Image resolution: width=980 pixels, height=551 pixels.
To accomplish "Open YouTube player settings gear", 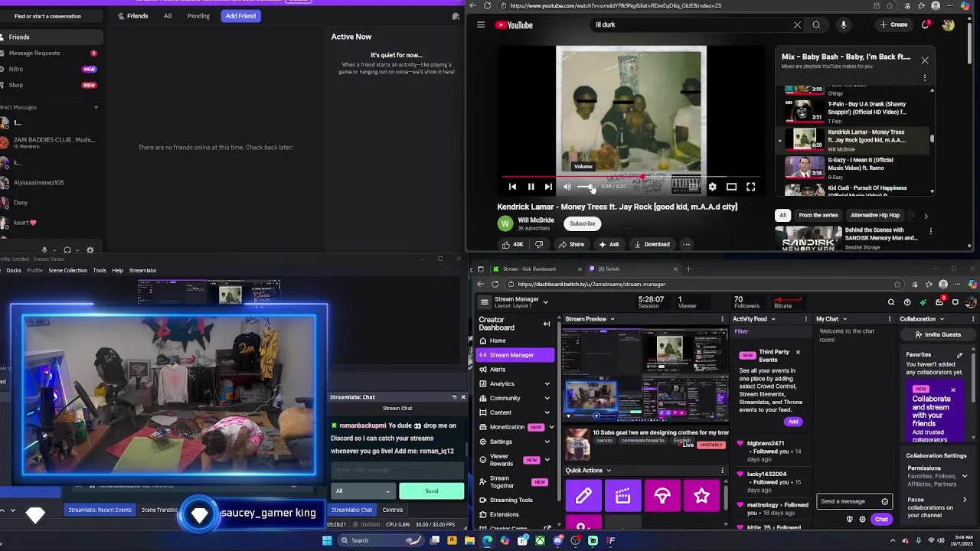I will (712, 187).
